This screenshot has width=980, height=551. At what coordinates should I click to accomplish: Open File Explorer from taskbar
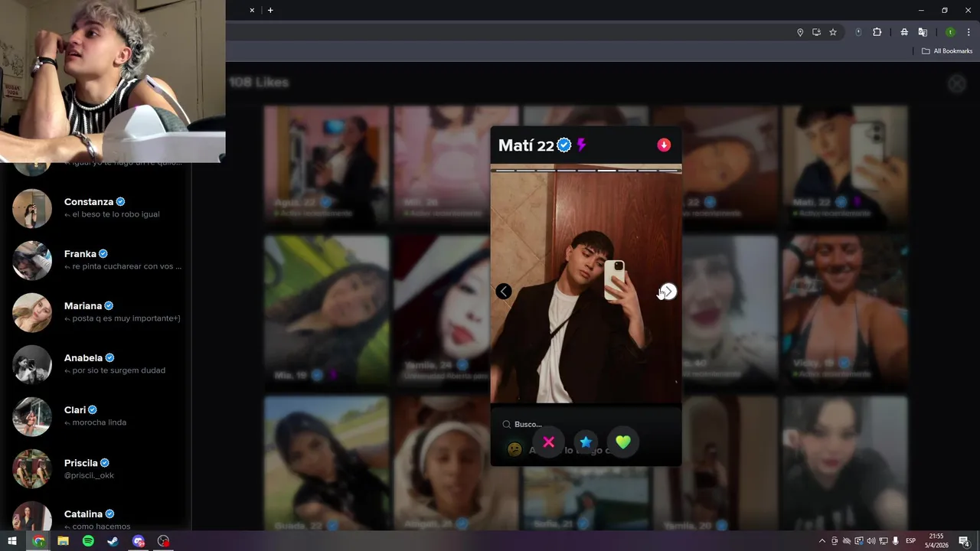click(x=63, y=541)
